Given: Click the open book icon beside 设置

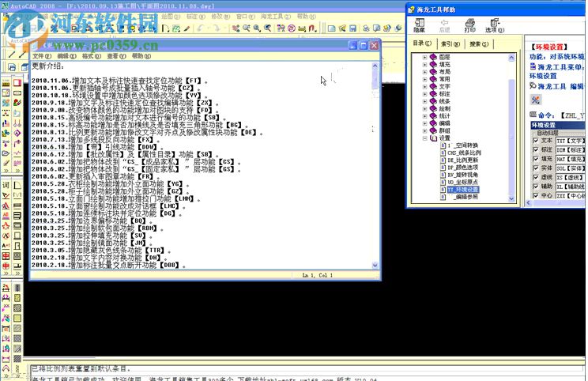Looking at the screenshot, I should coord(433,138).
